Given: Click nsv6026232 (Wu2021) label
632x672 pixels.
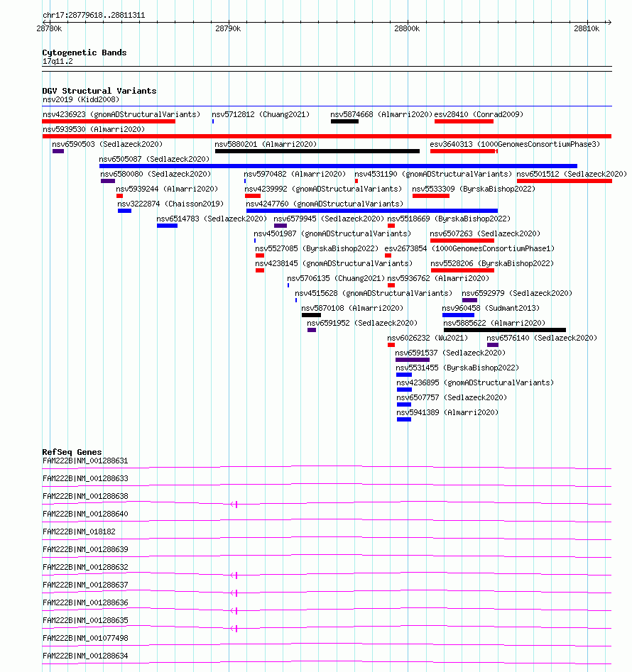Looking at the screenshot, I should click(x=427, y=338).
